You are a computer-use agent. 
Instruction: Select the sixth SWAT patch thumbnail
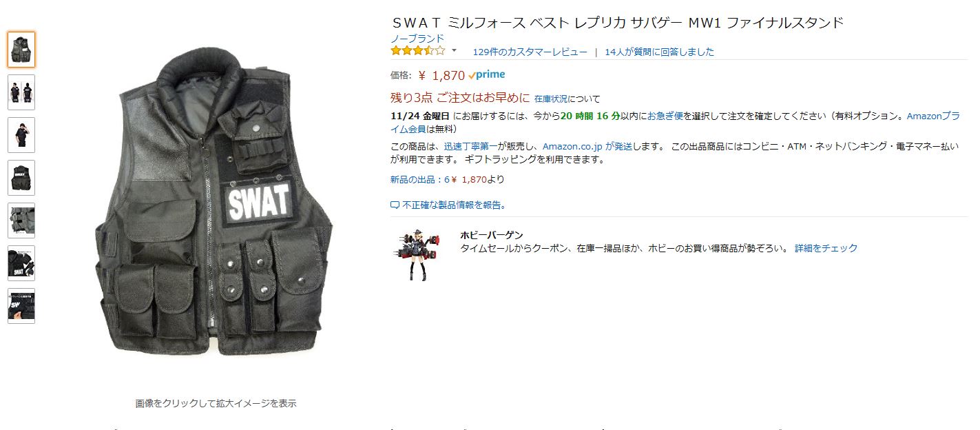tap(21, 263)
